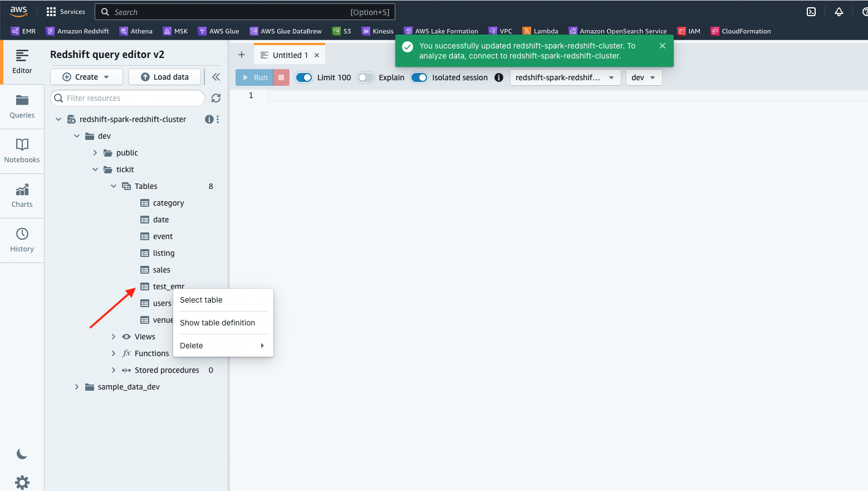Expand the Views node
The height and width of the screenshot is (491, 868).
pos(114,337)
